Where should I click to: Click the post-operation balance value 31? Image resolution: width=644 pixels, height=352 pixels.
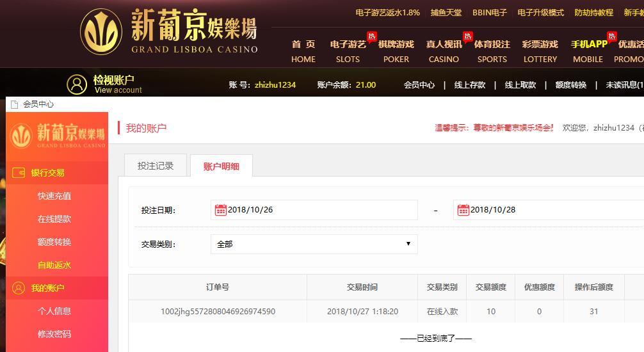tap(594, 311)
